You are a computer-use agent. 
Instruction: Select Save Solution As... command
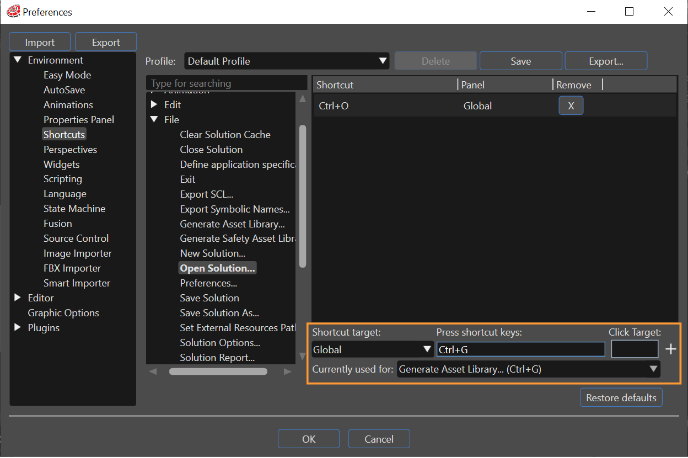(x=219, y=313)
